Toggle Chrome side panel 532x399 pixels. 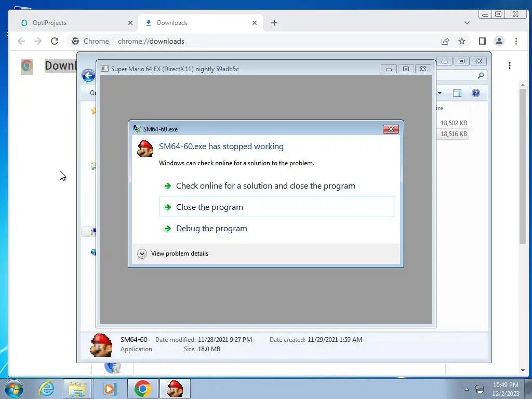tap(483, 41)
